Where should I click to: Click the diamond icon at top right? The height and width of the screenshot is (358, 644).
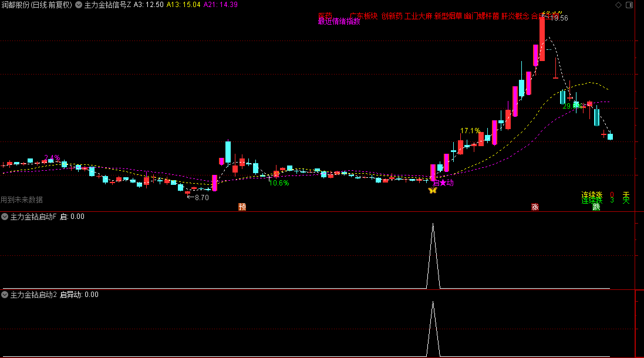(x=618, y=5)
